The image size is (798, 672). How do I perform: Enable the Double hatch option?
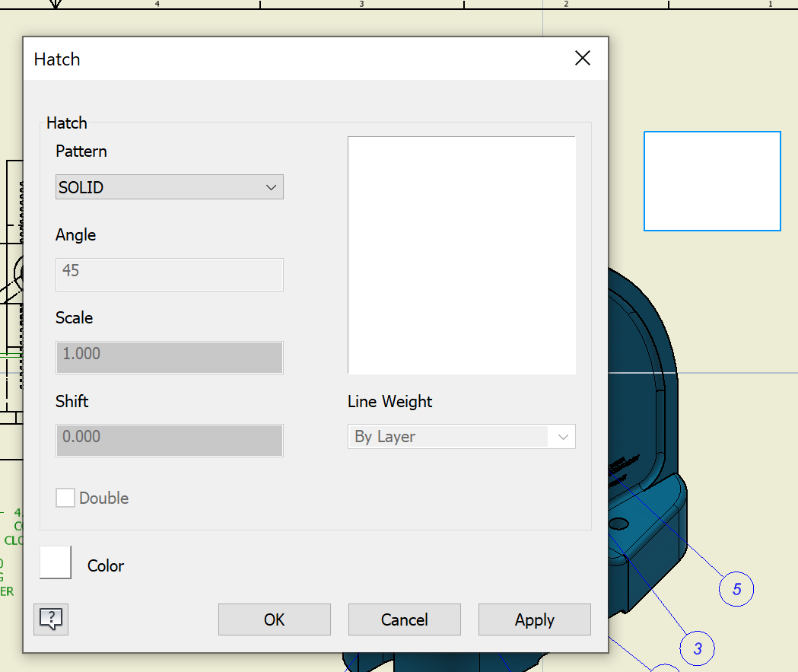(x=65, y=497)
